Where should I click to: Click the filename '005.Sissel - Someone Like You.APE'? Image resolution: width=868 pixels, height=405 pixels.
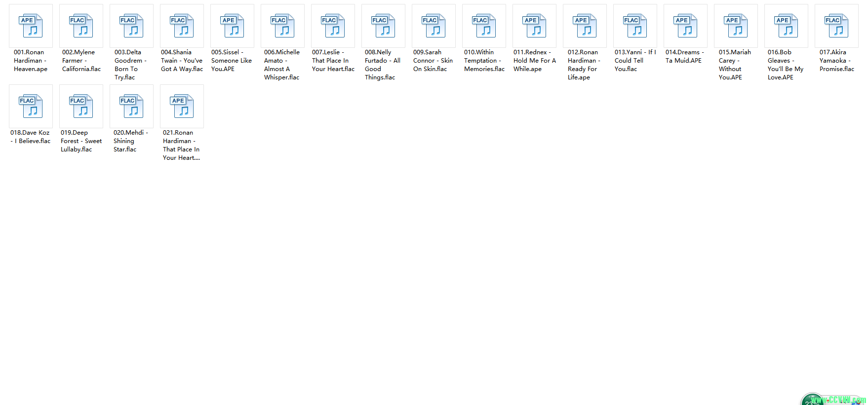(232, 61)
